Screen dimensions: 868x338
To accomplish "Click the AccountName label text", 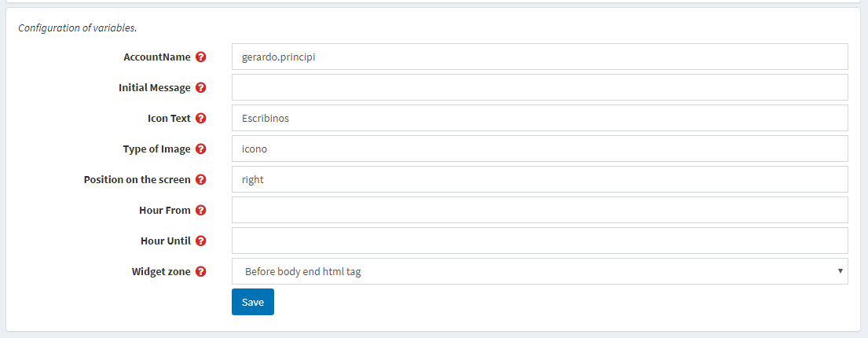I will (x=157, y=57).
